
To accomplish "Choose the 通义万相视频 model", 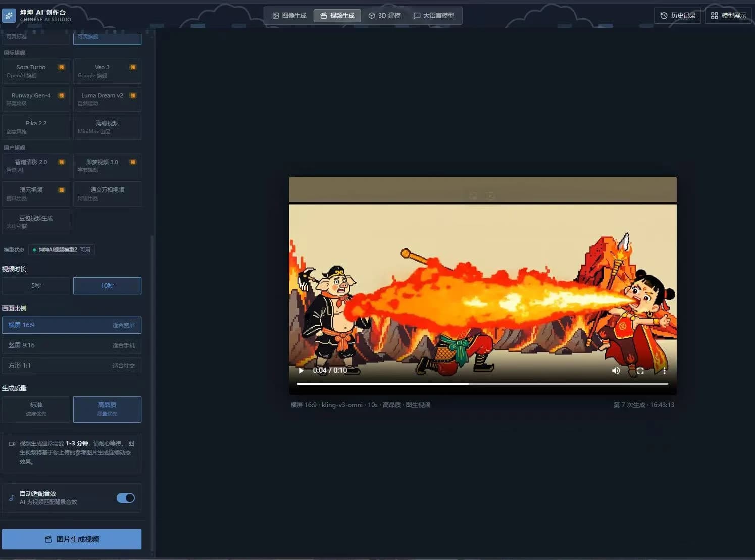I will (x=107, y=194).
